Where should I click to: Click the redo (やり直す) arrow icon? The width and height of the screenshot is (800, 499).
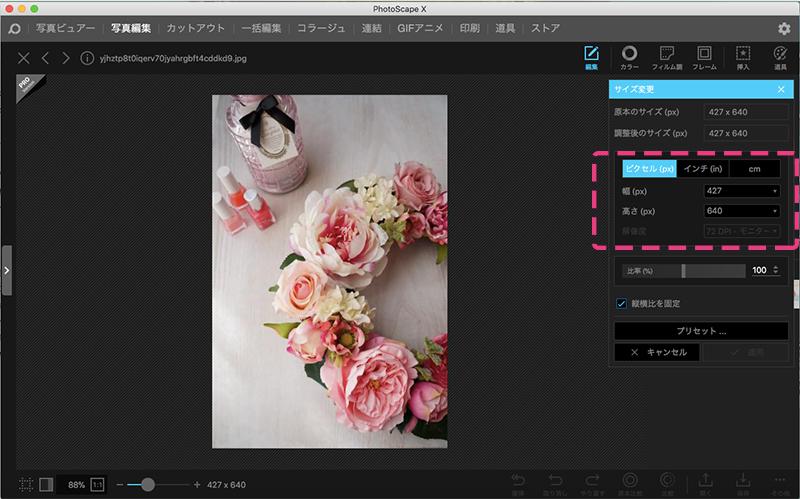tap(592, 484)
